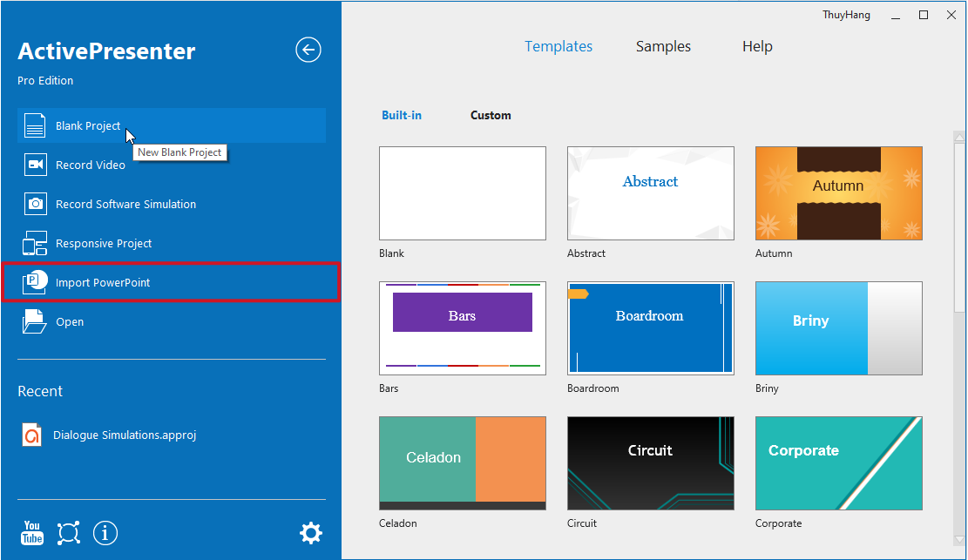Click the Blank Project document icon
Image resolution: width=968 pixels, height=560 pixels.
click(35, 125)
